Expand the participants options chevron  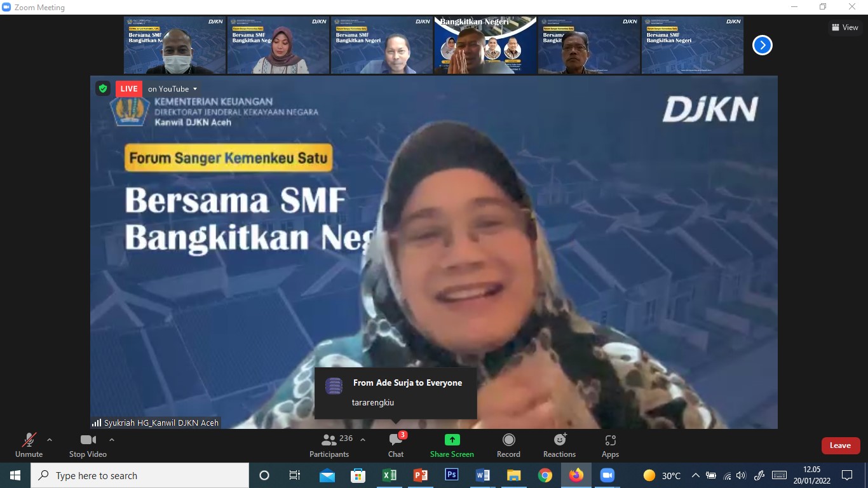(x=363, y=440)
